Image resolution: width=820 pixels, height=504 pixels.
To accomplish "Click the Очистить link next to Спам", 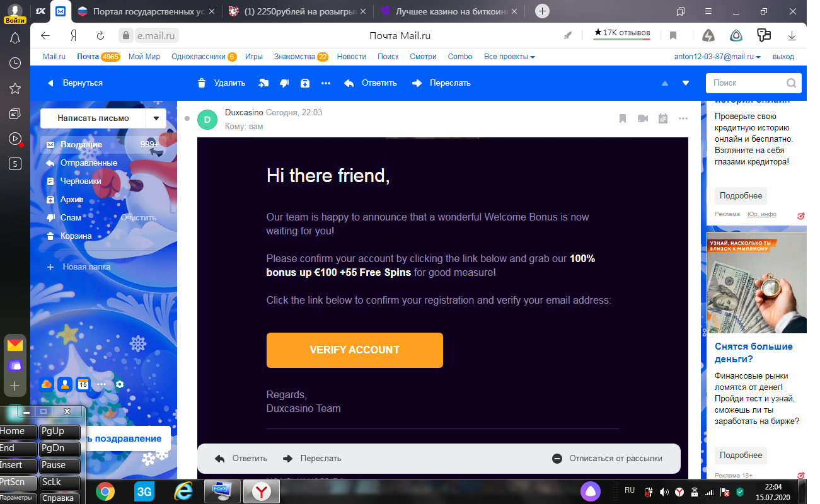I will coord(139,218).
